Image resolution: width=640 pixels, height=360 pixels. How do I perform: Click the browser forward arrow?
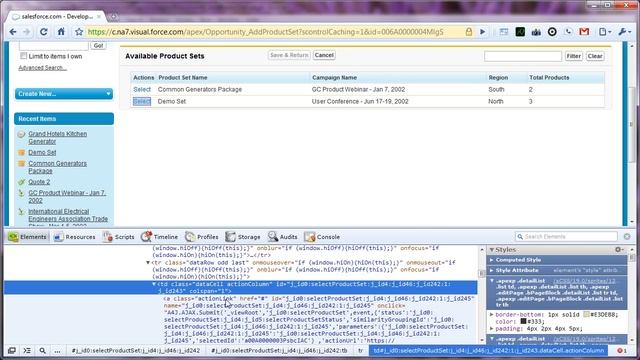[27, 32]
